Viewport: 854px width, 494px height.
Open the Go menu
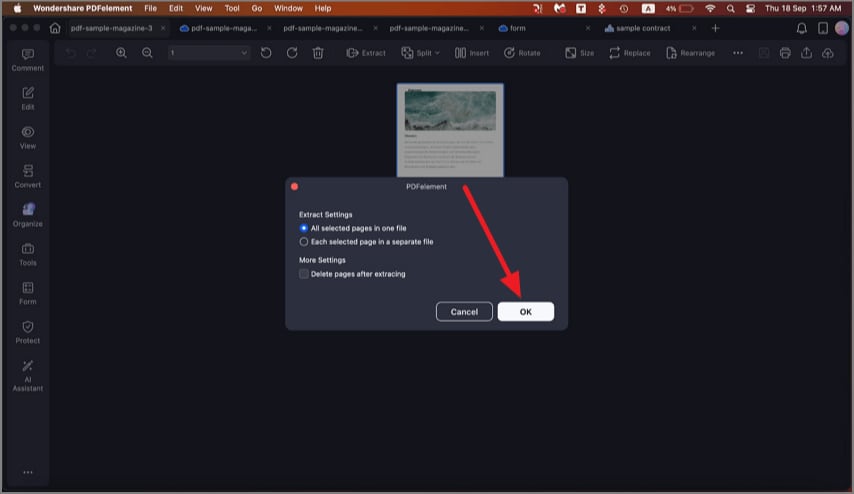[257, 8]
